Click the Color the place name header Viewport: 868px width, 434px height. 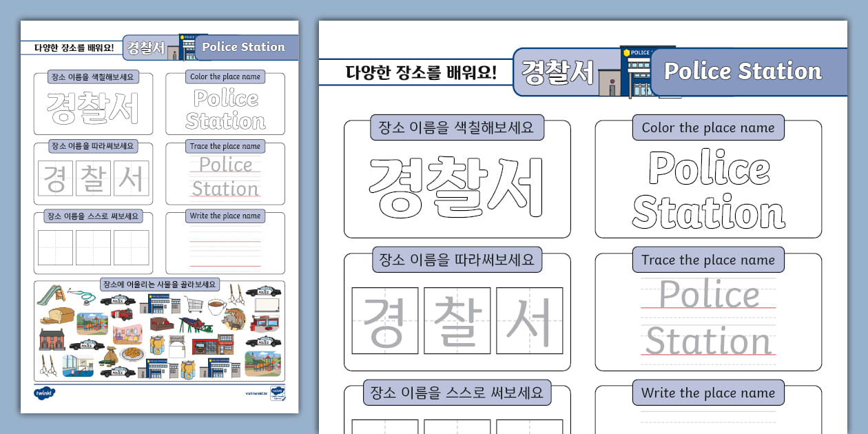pos(708,127)
